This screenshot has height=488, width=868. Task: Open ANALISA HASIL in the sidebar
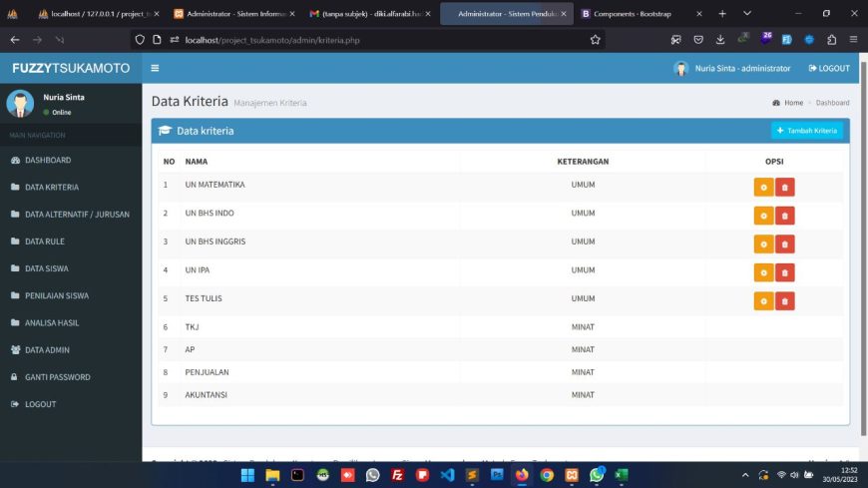pyautogui.click(x=71, y=323)
